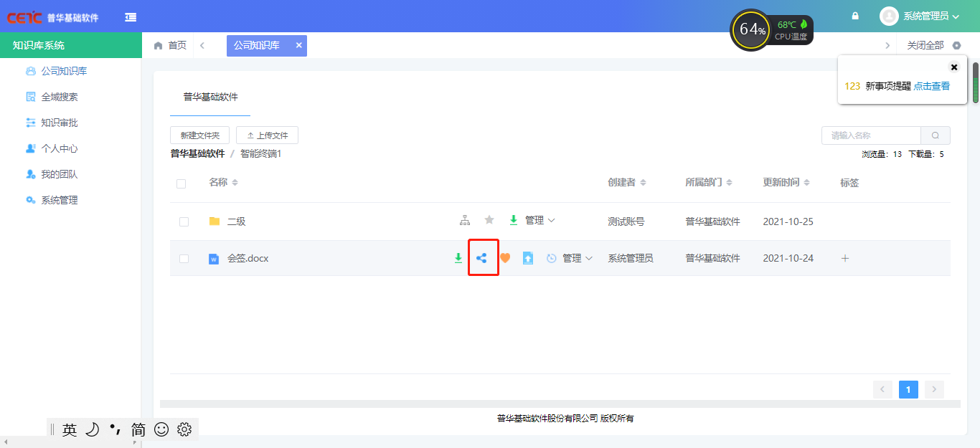Screen dimensions: 980x448
Task: Click the 点击查看 notification link
Action: pos(931,86)
